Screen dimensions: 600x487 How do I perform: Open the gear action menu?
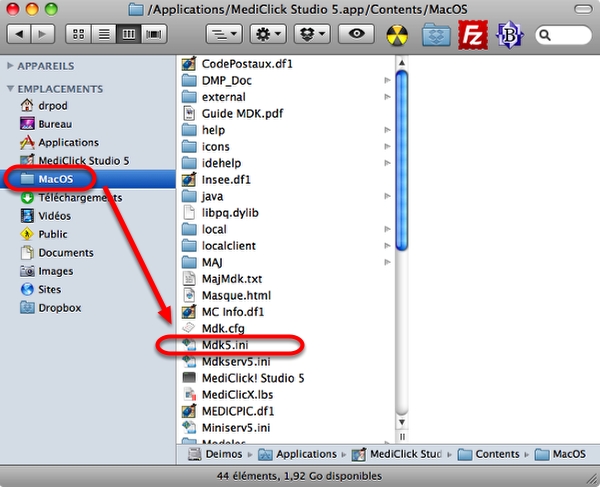[268, 34]
